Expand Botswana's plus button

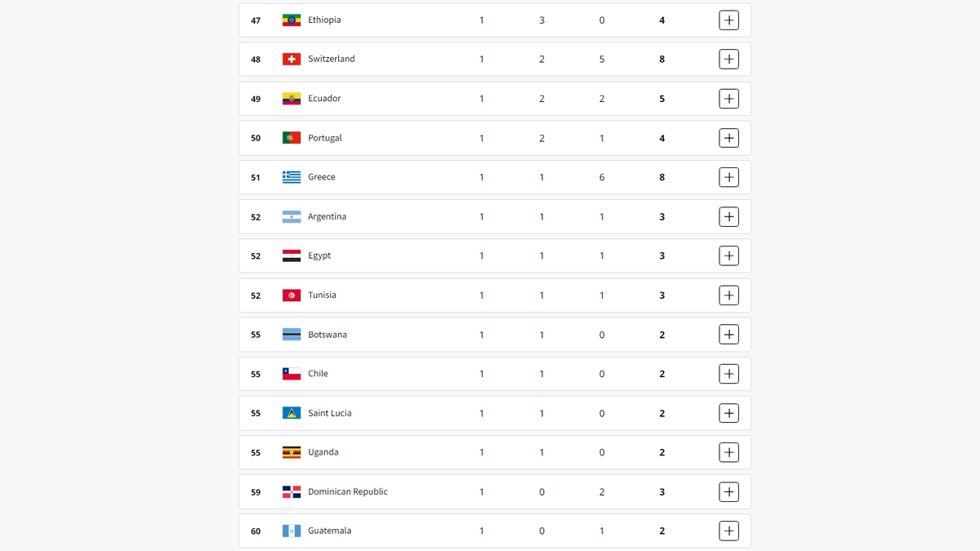coord(728,335)
